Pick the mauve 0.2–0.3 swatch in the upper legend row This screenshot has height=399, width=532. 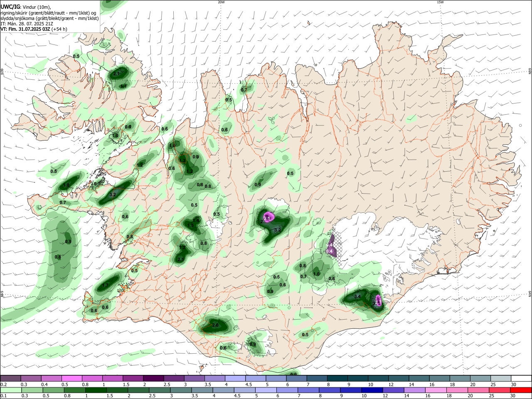10,379
